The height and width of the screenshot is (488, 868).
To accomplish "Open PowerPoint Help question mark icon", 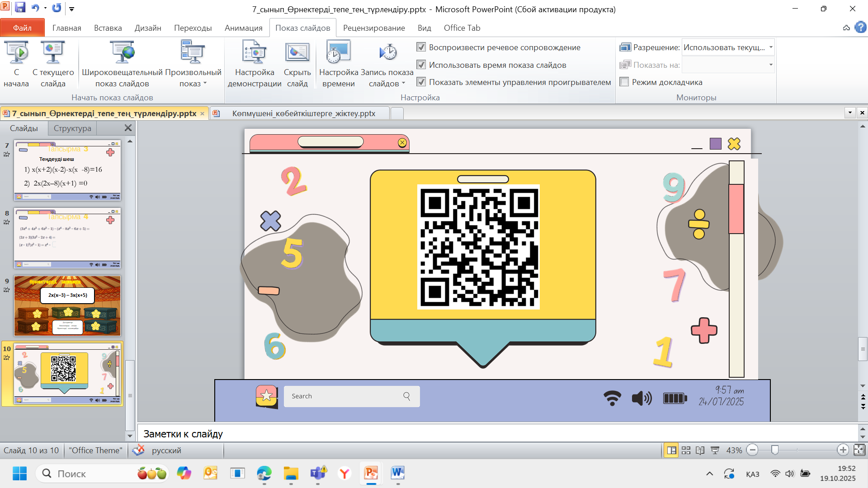I will pos(860,28).
